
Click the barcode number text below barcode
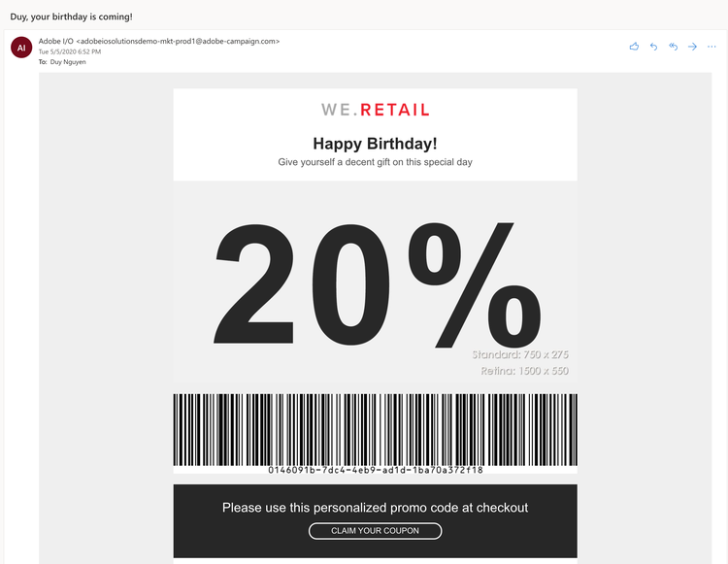click(x=375, y=470)
